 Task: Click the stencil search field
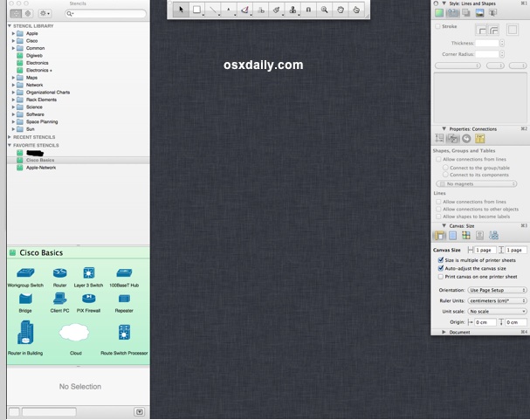coord(105,13)
